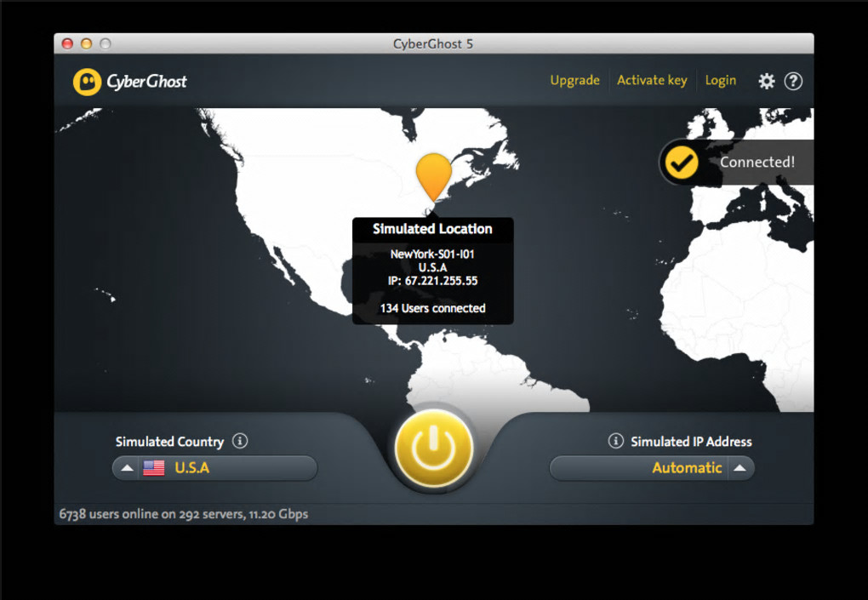This screenshot has width=868, height=600.
Task: Click the CyberGhost 5 window title
Action: pyautogui.click(x=433, y=43)
